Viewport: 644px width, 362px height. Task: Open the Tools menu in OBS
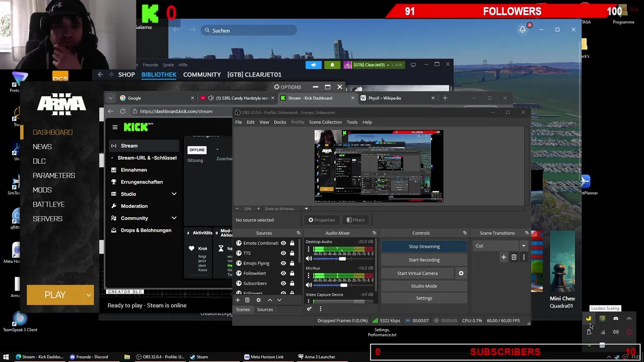352,122
